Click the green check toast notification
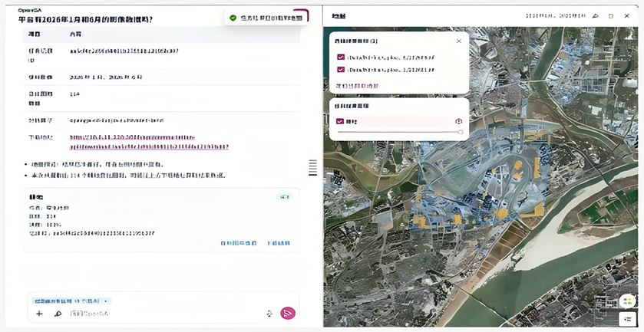 [x=266, y=18]
